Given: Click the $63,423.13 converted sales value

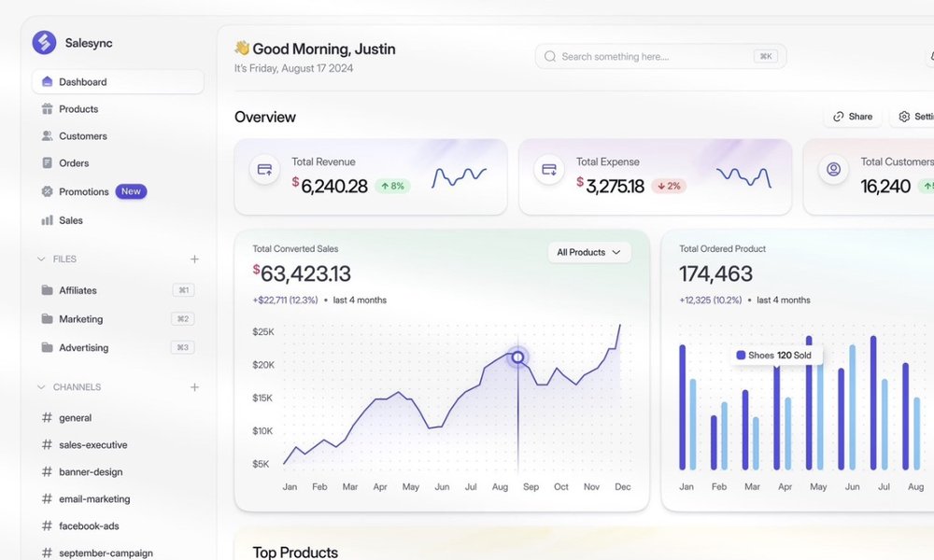Looking at the screenshot, I should 302,273.
